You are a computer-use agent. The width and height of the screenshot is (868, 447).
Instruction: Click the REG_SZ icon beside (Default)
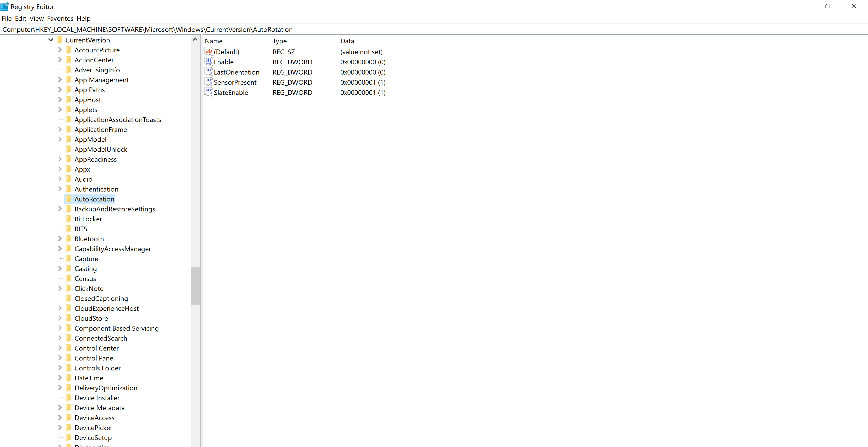tap(208, 51)
